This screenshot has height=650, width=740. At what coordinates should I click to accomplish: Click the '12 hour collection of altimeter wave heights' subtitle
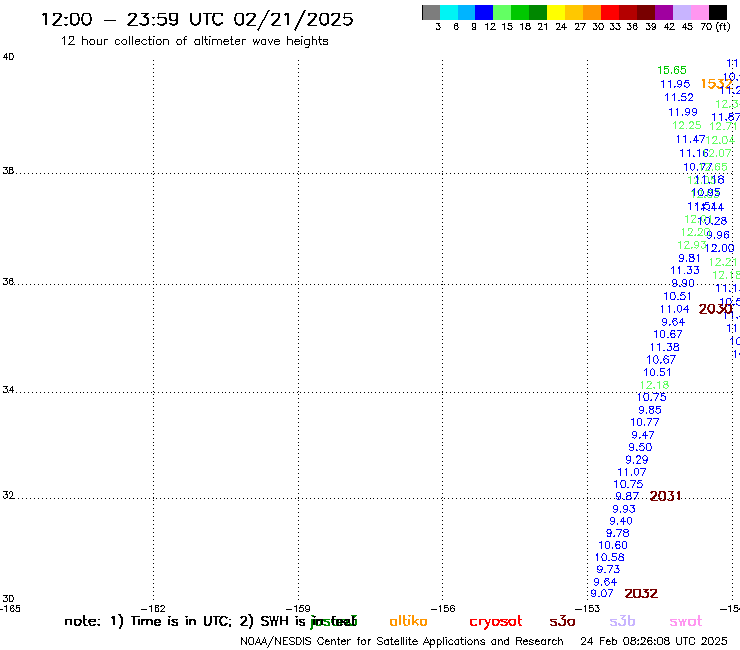coord(194,41)
